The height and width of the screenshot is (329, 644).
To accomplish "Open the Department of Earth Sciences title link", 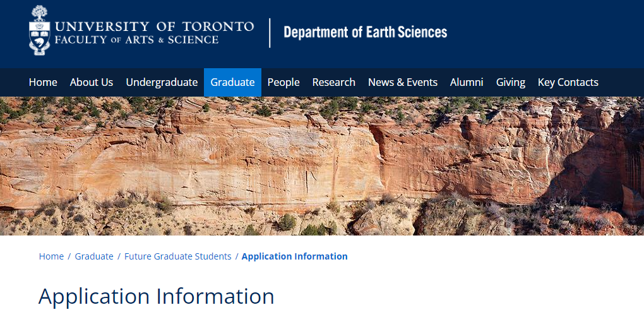I will point(365,32).
